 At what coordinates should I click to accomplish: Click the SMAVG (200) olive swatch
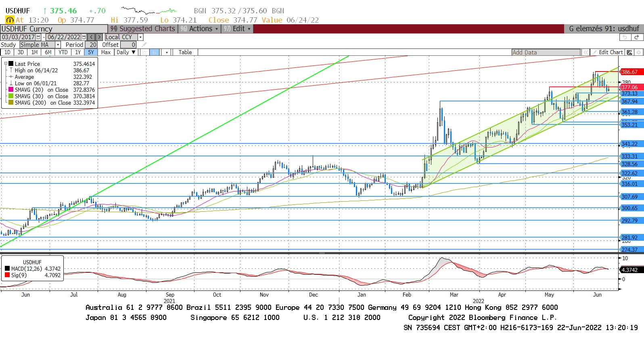pyautogui.click(x=11, y=103)
